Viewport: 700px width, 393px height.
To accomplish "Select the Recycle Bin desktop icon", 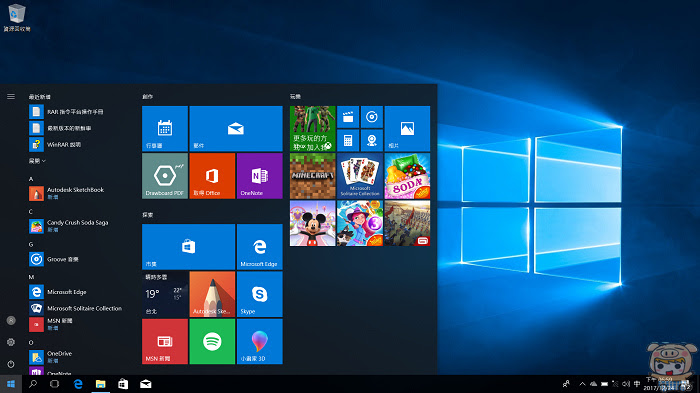I will pos(17,18).
